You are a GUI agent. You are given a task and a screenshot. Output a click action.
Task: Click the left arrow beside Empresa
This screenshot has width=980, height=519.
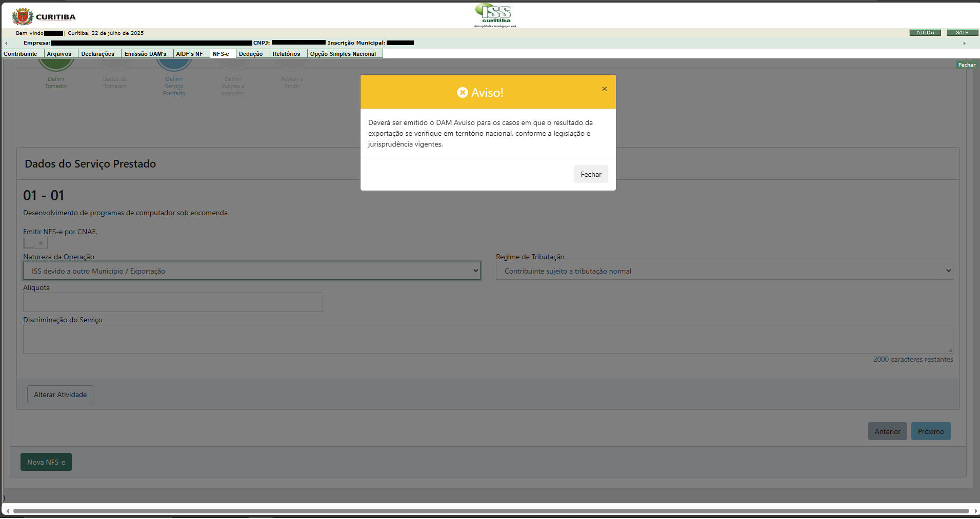tap(6, 44)
